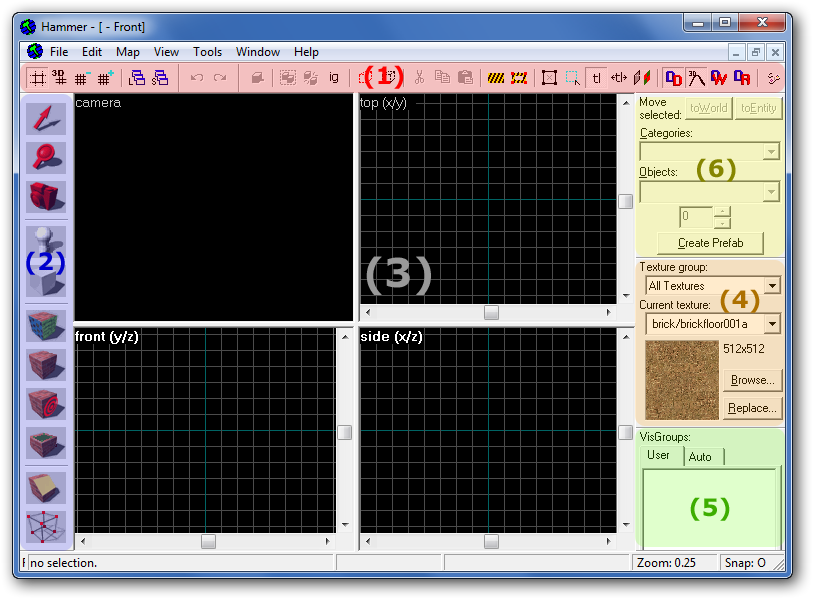This screenshot has width=813, height=599.
Task: Open the Current texture dropdown
Action: (770, 324)
